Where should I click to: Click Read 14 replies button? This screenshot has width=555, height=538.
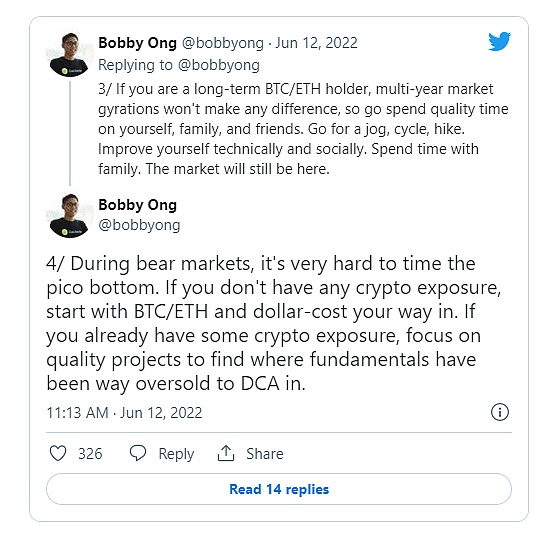(x=279, y=489)
